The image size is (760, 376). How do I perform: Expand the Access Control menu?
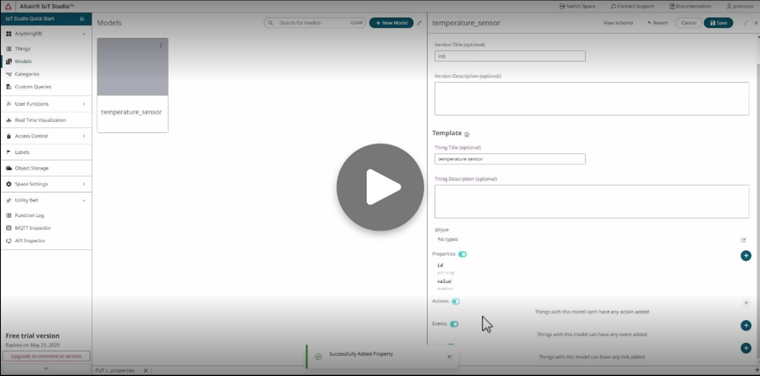(46, 136)
